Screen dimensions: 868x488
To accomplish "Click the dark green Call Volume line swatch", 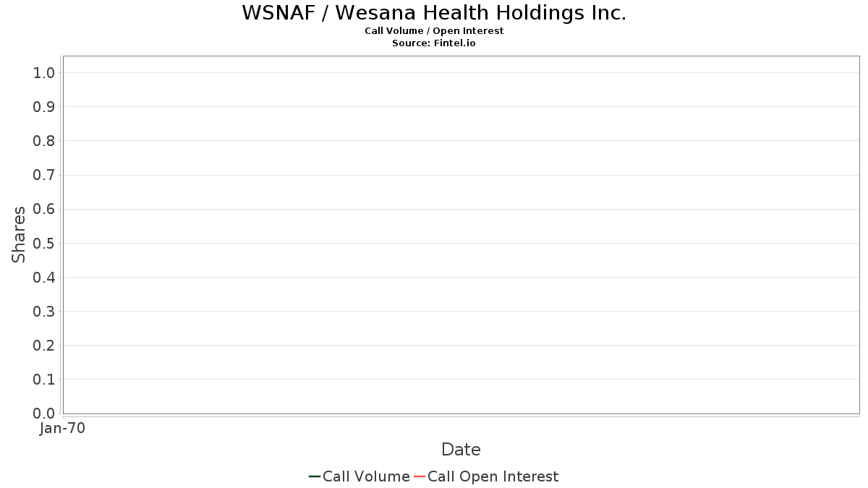I will click(x=315, y=476).
